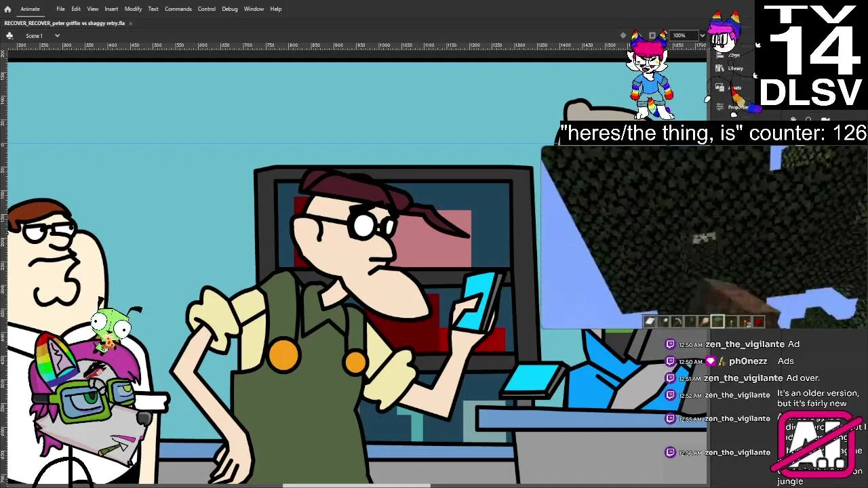
Task: Click the 12:56 AM timestamp in chat
Action: 689,453
